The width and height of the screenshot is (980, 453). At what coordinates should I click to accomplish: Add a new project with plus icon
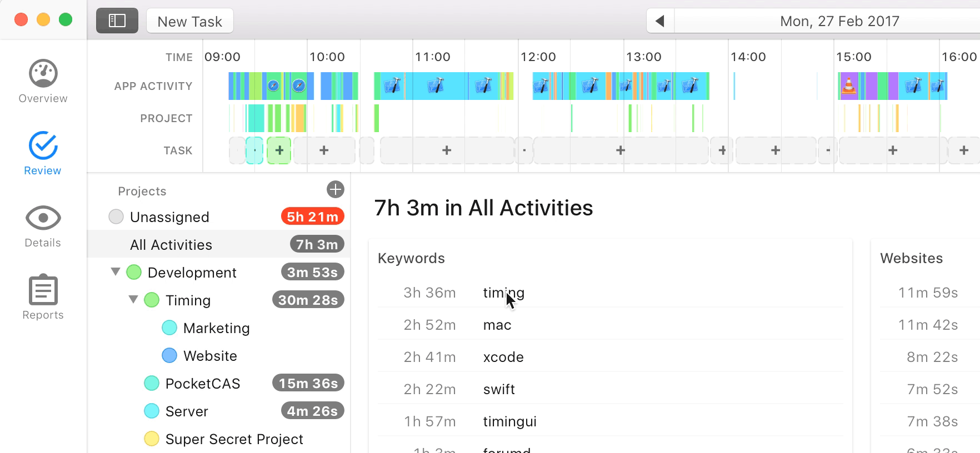(335, 189)
